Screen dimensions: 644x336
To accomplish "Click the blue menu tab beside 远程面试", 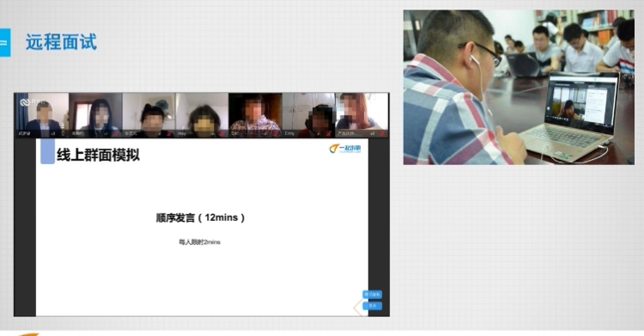I will click(x=5, y=42).
